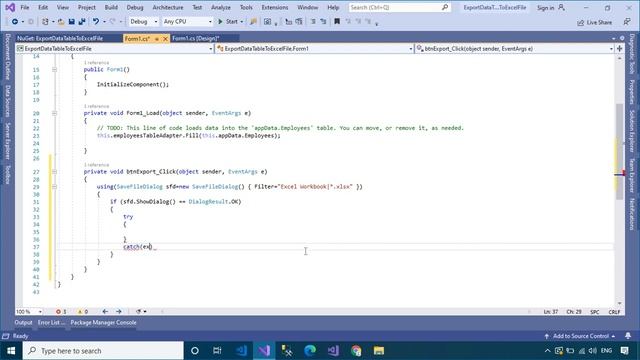Open the Toolbox side panel
The width and height of the screenshot is (640, 360).
coord(7,175)
